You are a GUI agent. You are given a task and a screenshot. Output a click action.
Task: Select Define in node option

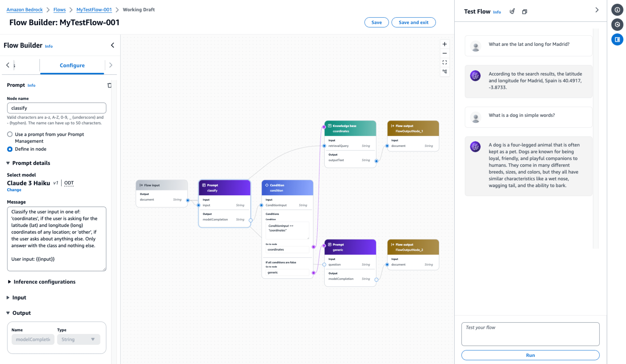(x=10, y=149)
